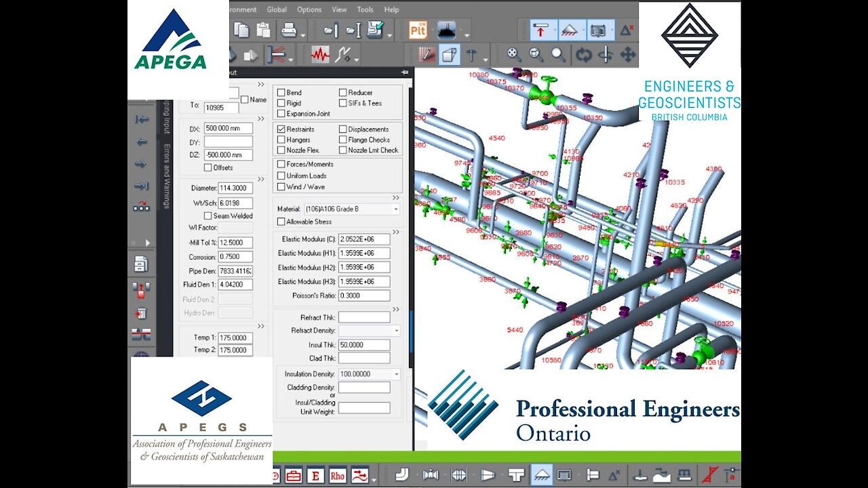Expand the chevron above Elastic Modulus fields
The height and width of the screenshot is (488, 868).
[397, 232]
